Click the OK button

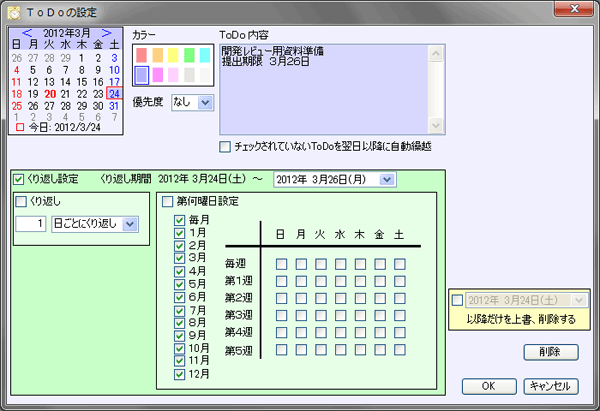(489, 387)
